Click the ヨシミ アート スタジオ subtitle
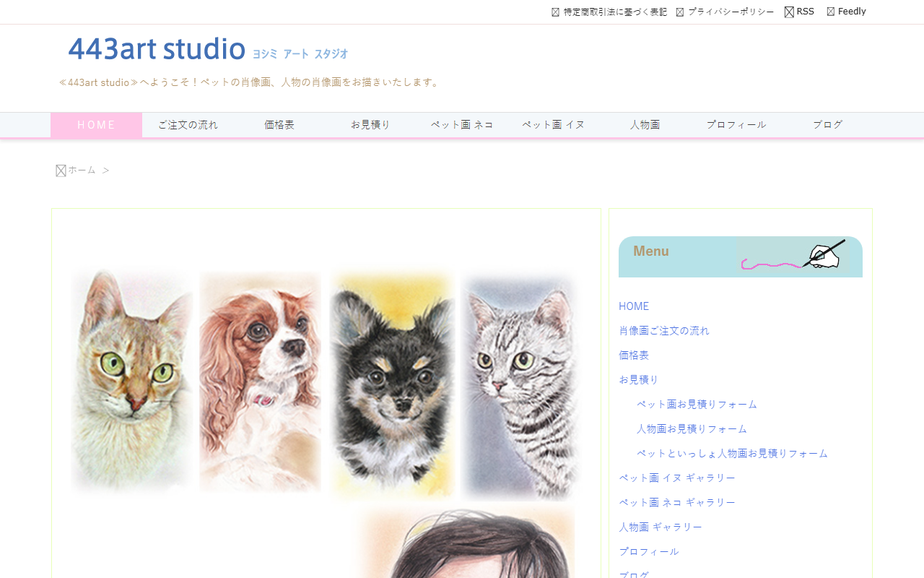The height and width of the screenshot is (578, 924). [300, 53]
